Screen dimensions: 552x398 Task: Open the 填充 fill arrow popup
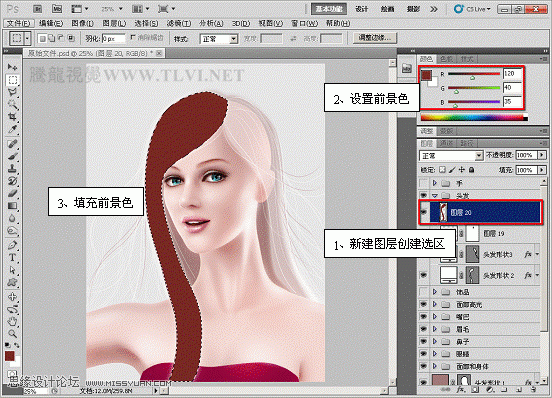coord(542,170)
